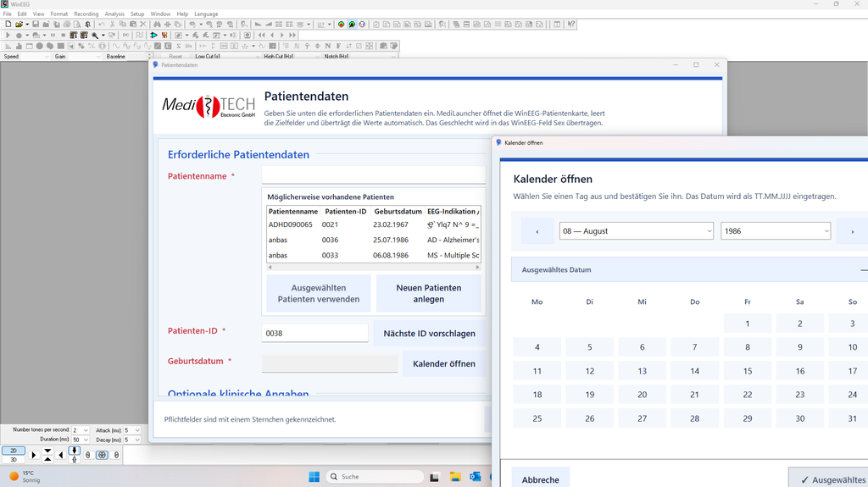The image size is (868, 487).
Task: Click the left head-view icon at bottom
Action: 87,455
